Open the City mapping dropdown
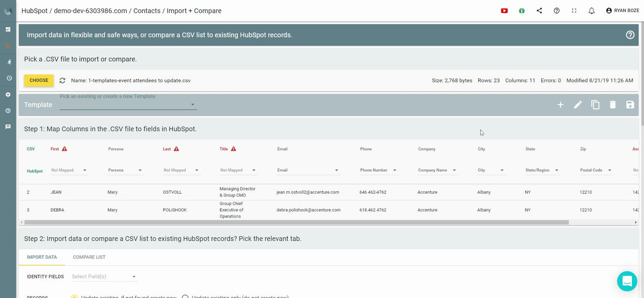This screenshot has height=298, width=644. (x=491, y=170)
